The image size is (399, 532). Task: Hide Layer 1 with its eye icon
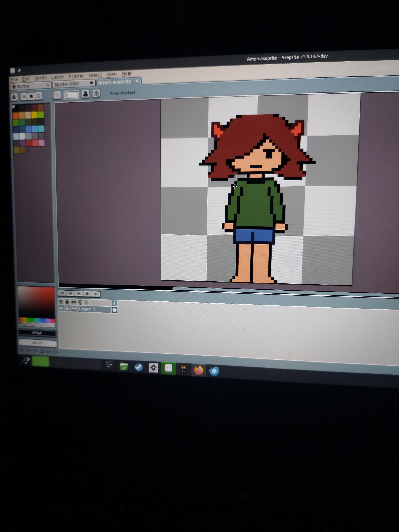(x=61, y=308)
